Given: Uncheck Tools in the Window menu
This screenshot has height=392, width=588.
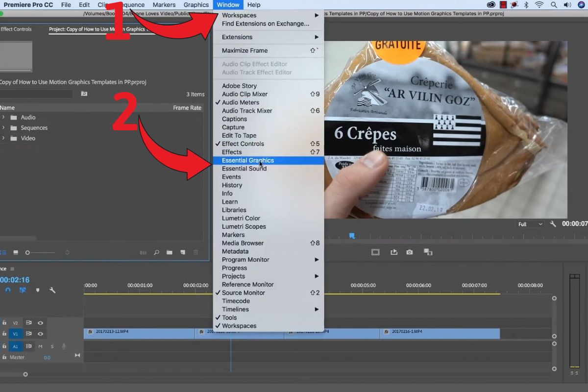Looking at the screenshot, I should 269,318.
